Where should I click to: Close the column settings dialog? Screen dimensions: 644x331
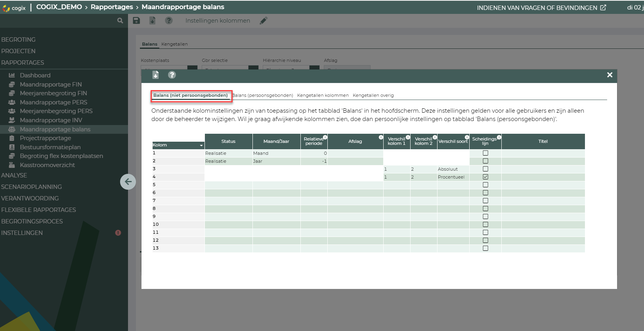[x=610, y=75]
